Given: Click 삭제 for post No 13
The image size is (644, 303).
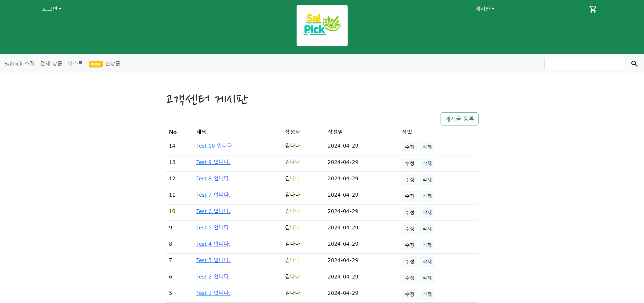Looking at the screenshot, I should click(427, 164).
